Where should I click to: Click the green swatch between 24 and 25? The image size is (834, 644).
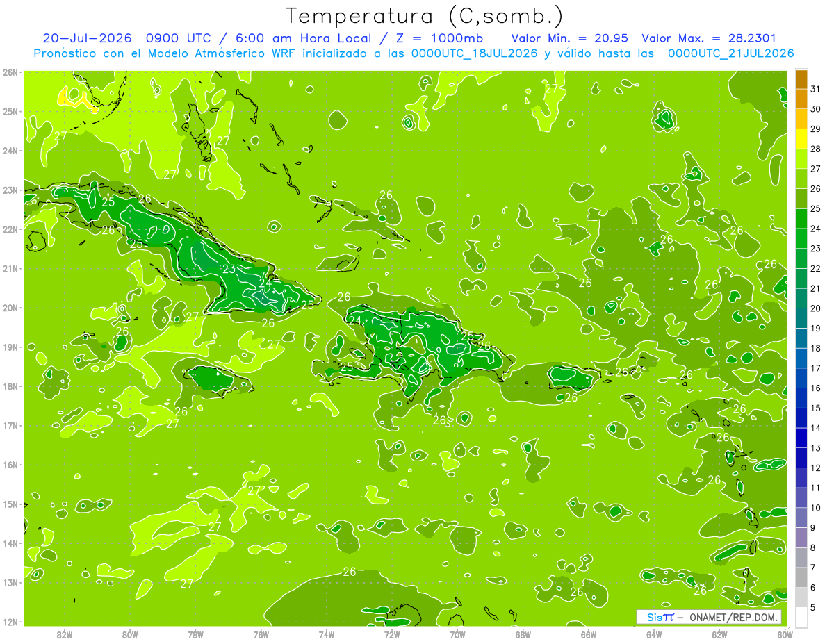801,218
